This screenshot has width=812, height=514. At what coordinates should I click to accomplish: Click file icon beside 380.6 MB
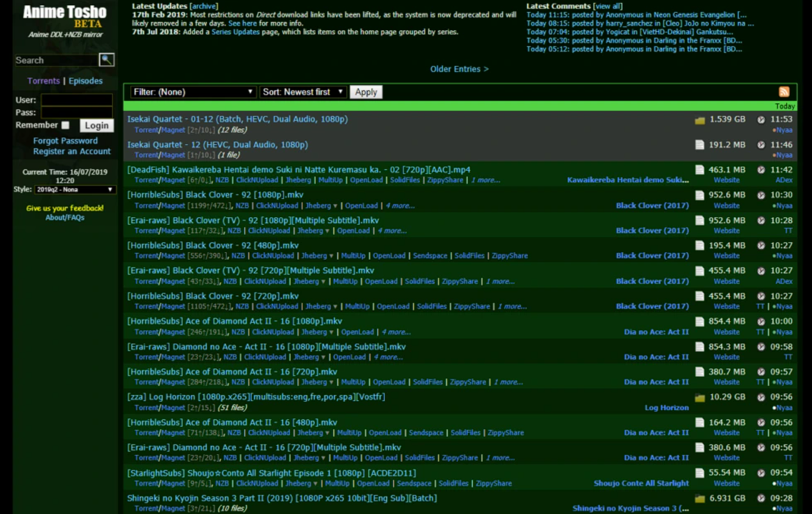(700, 448)
